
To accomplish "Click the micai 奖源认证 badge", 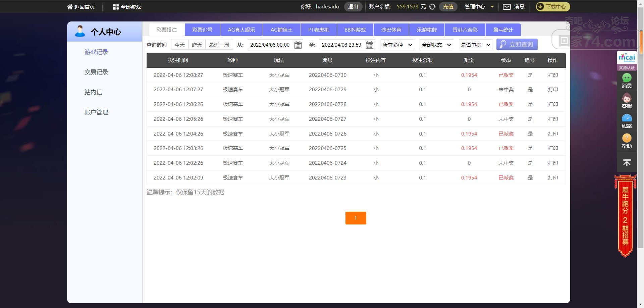I will (627, 61).
